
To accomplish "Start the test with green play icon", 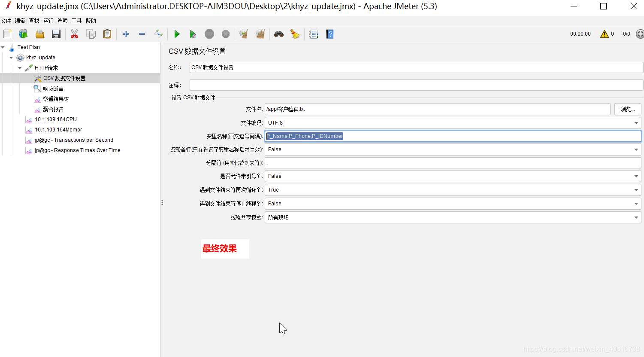I will tap(177, 34).
